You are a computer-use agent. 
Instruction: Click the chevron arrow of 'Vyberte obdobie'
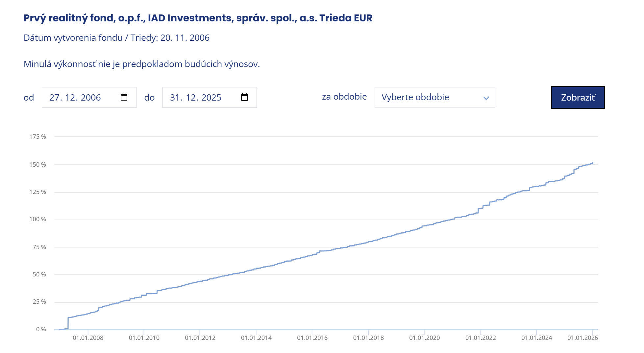coord(486,98)
